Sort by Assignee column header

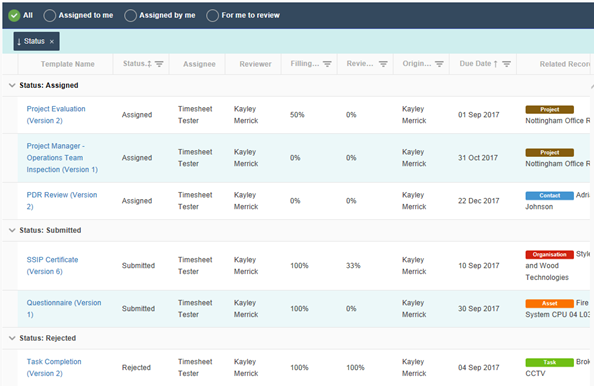point(199,64)
